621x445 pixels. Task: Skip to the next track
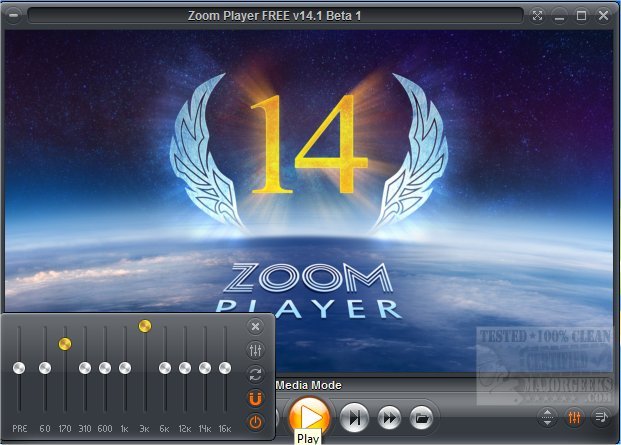pos(355,416)
